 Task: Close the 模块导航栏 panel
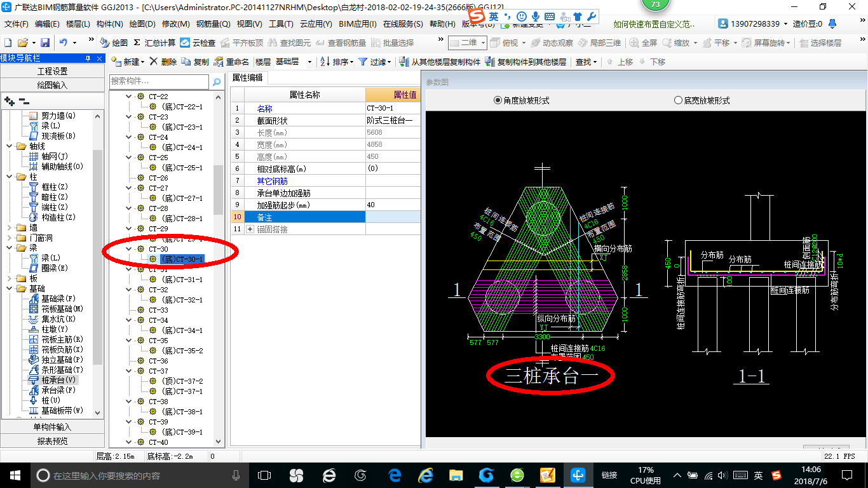(98, 58)
